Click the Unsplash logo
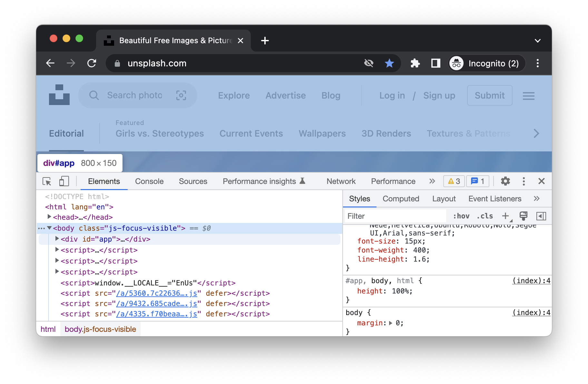This screenshot has width=588, height=384. point(59,95)
